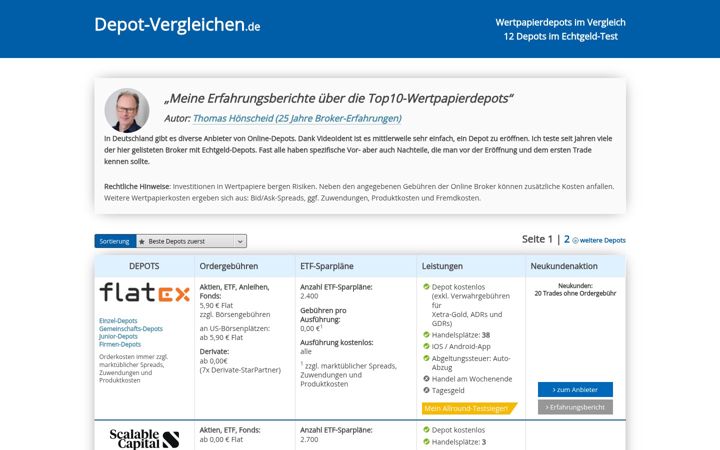
Task: Click the 2.400 ETF-Sparpläne value
Action: [x=309, y=296]
